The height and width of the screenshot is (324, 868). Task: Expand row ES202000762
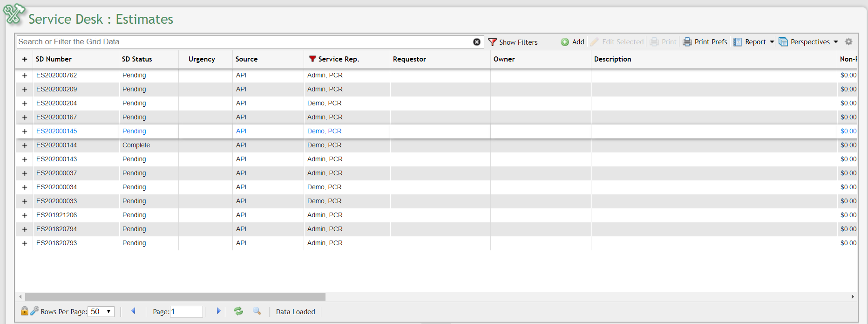(25, 76)
